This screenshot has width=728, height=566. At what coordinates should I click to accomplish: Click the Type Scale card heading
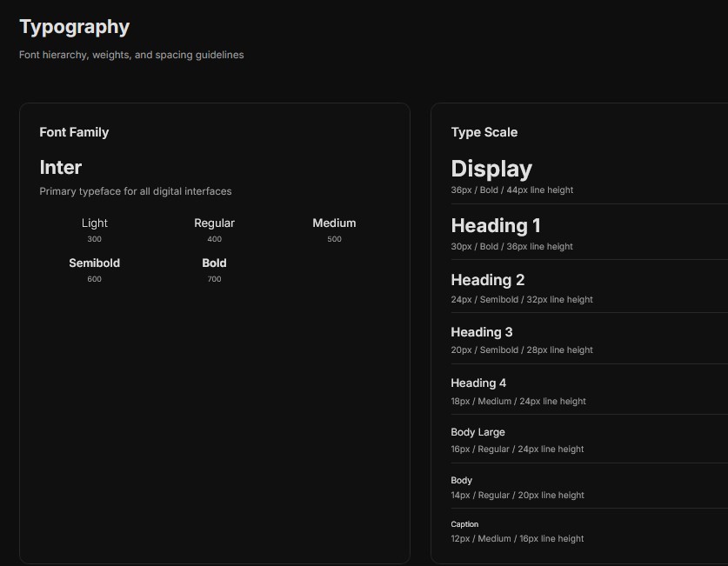tap(484, 132)
